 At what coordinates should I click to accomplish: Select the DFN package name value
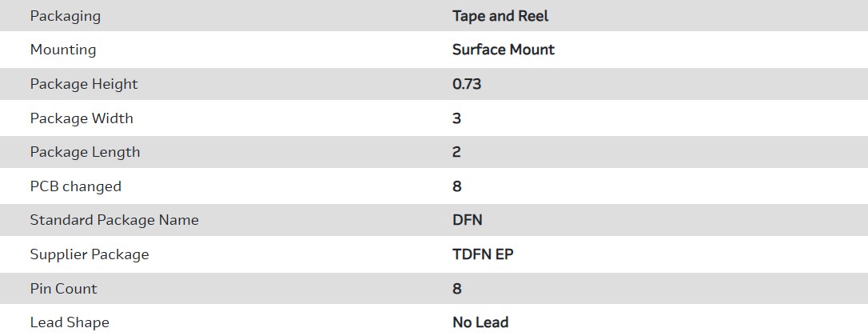468,220
